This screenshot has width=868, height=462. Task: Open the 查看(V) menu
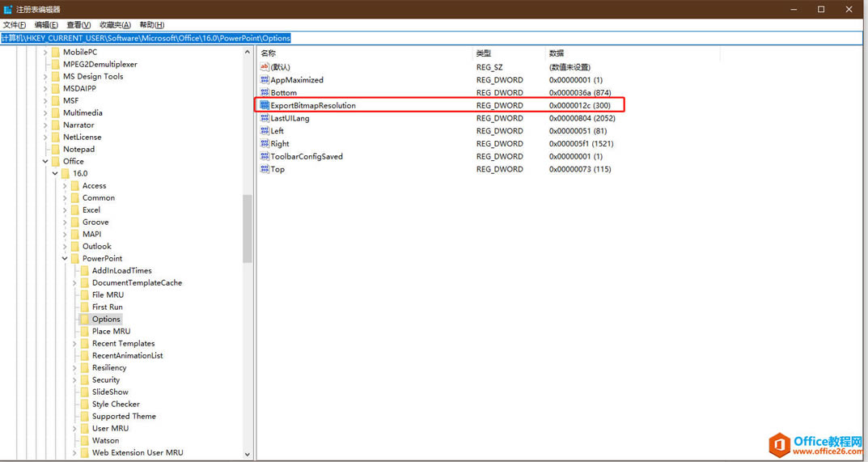click(x=78, y=25)
